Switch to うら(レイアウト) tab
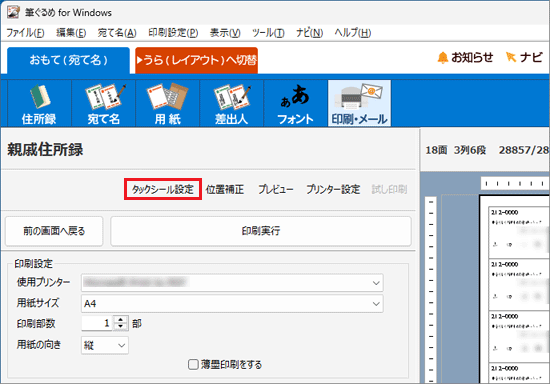Image resolution: width=550 pixels, height=384 pixels. pyautogui.click(x=196, y=60)
